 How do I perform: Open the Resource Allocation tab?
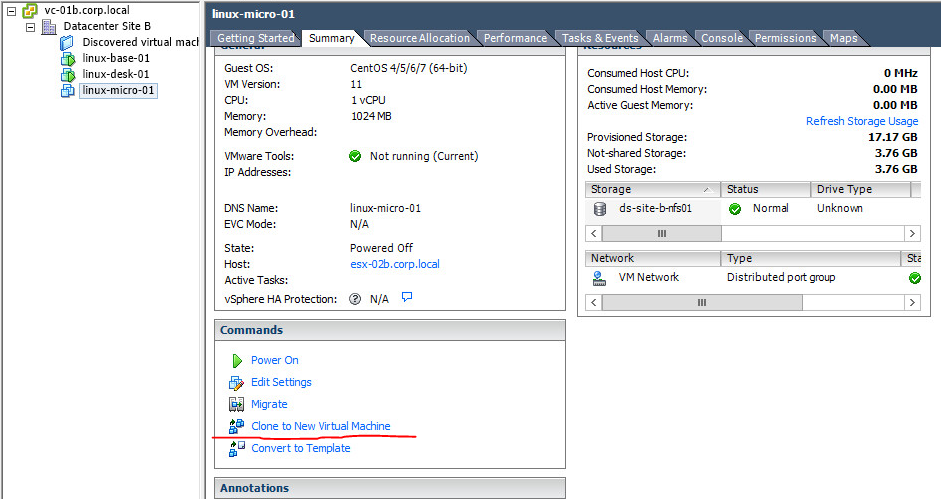pyautogui.click(x=419, y=38)
